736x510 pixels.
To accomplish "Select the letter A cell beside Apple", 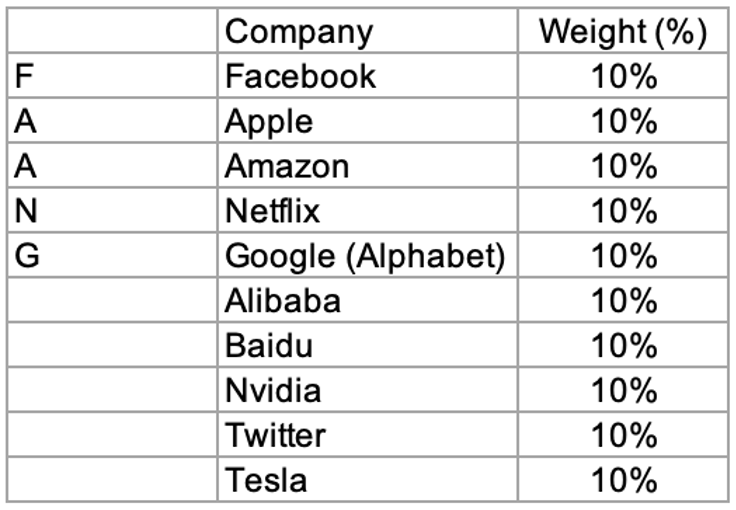I will click(x=25, y=121).
